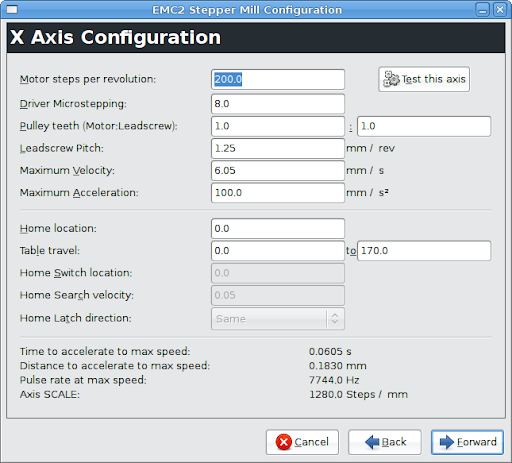Image resolution: width=512 pixels, height=463 pixels.
Task: Click the Maximum Velocity label
Action: (x=67, y=171)
